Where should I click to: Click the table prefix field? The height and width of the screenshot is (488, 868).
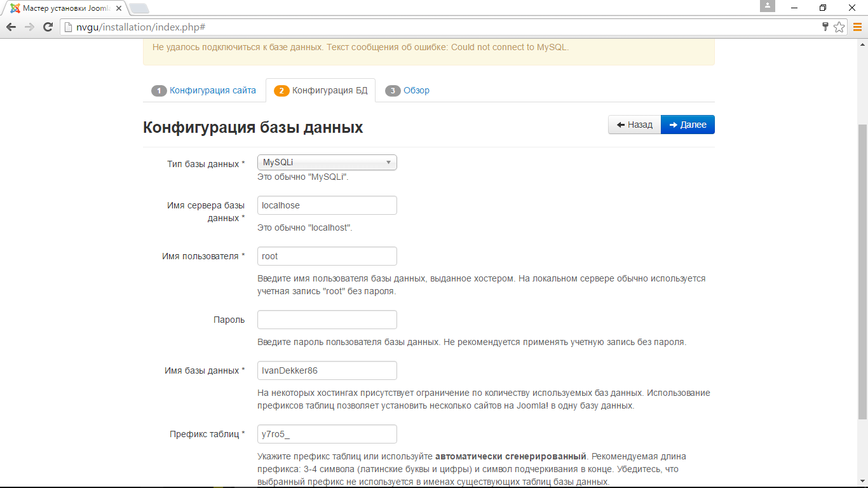pos(327,434)
